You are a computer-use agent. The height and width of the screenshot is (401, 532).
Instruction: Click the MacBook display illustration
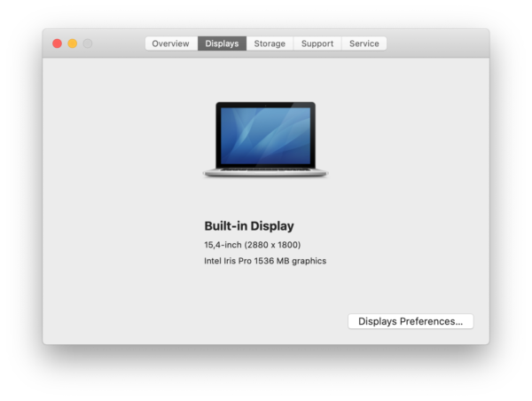pyautogui.click(x=266, y=139)
